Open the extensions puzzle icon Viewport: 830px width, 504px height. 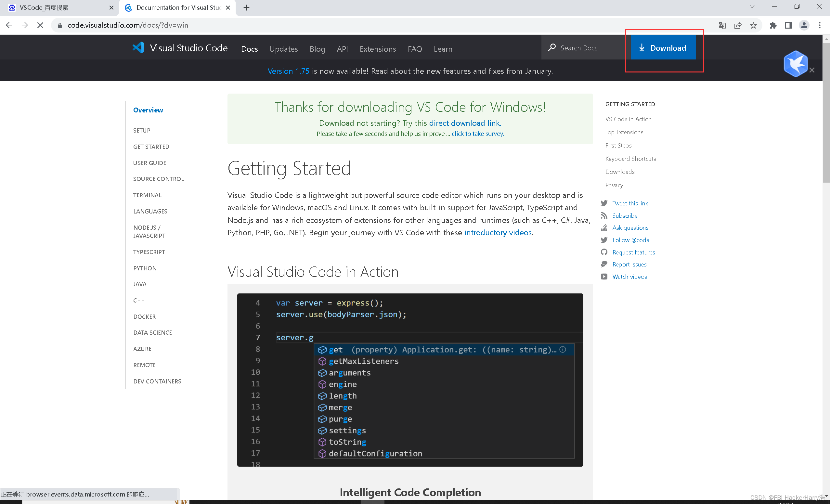click(x=773, y=25)
